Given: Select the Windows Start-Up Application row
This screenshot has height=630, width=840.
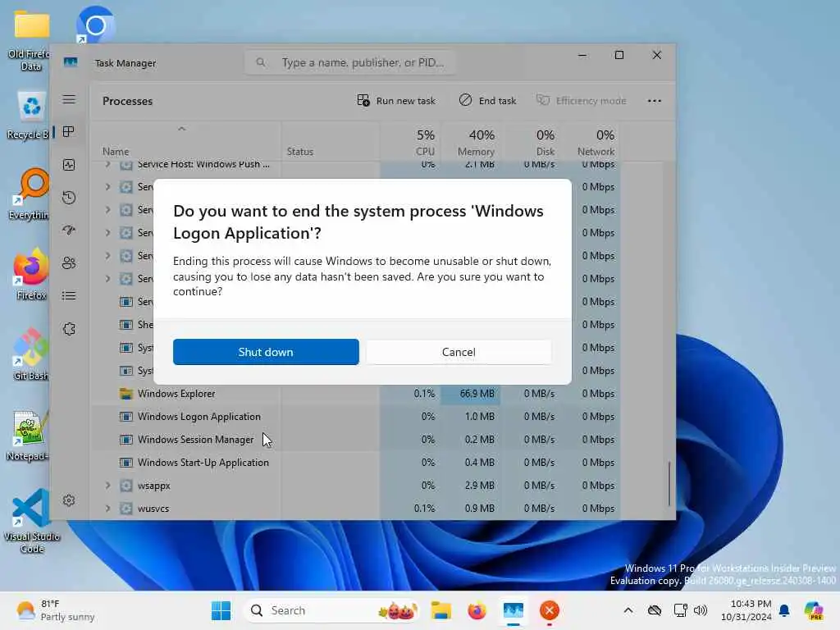Looking at the screenshot, I should [x=355, y=463].
